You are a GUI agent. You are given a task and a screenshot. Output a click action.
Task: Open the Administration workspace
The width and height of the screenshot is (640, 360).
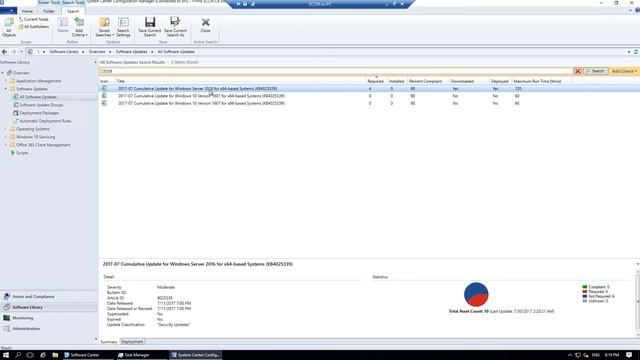click(x=49, y=328)
